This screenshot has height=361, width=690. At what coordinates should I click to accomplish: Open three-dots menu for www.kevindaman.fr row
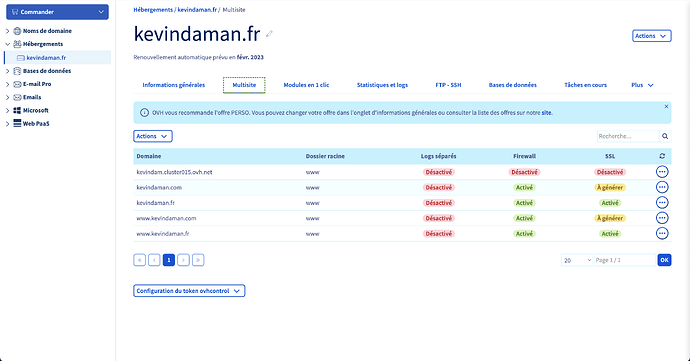[662, 233]
